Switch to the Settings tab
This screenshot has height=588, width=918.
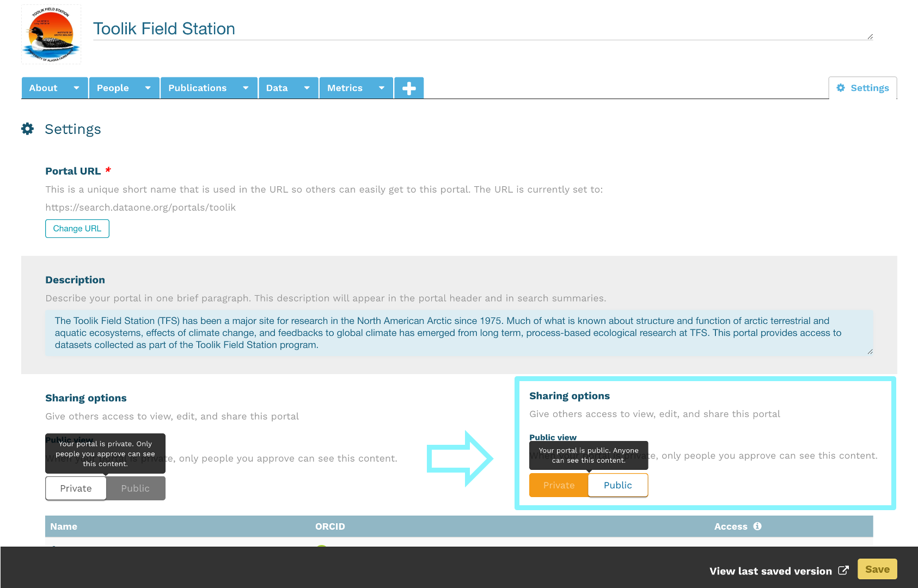tap(863, 88)
